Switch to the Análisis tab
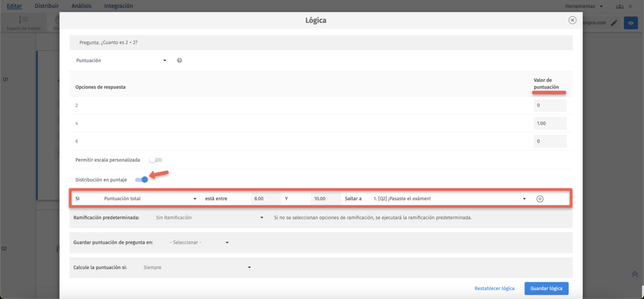The width and height of the screenshot is (644, 299). (x=81, y=6)
